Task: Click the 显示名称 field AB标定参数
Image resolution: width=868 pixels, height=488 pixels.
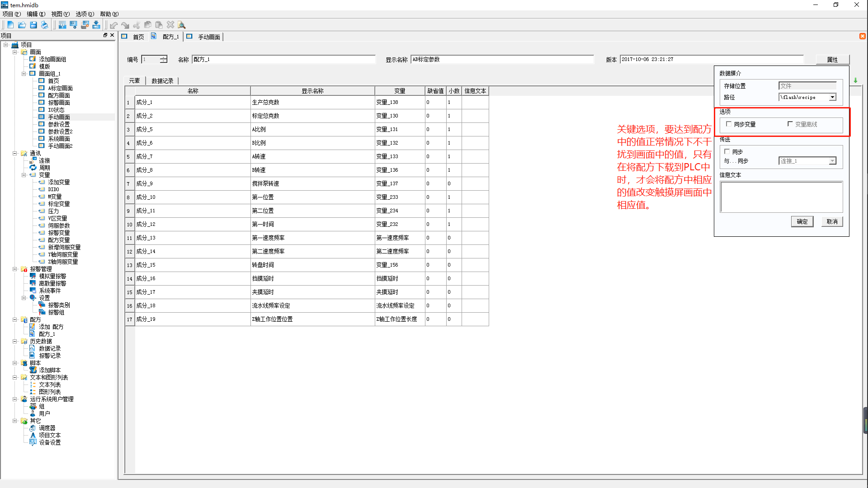Action: [x=502, y=59]
